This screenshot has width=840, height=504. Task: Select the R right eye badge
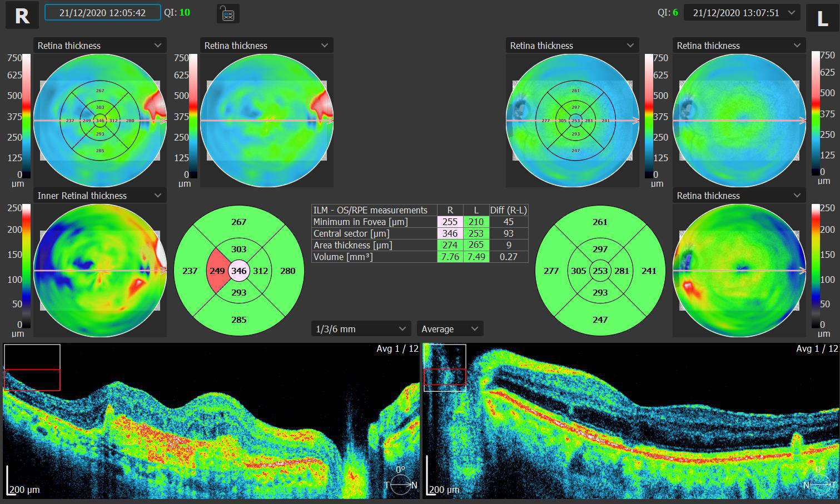click(x=22, y=16)
